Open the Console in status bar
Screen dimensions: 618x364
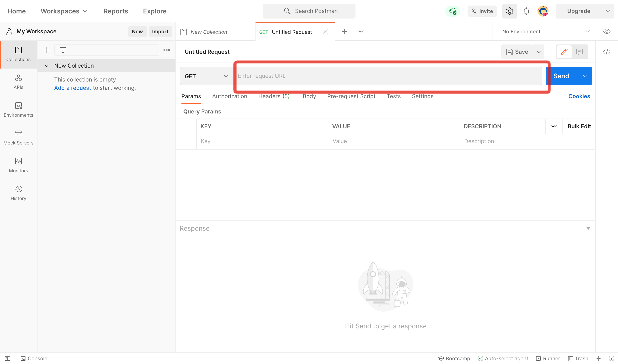coord(34,358)
